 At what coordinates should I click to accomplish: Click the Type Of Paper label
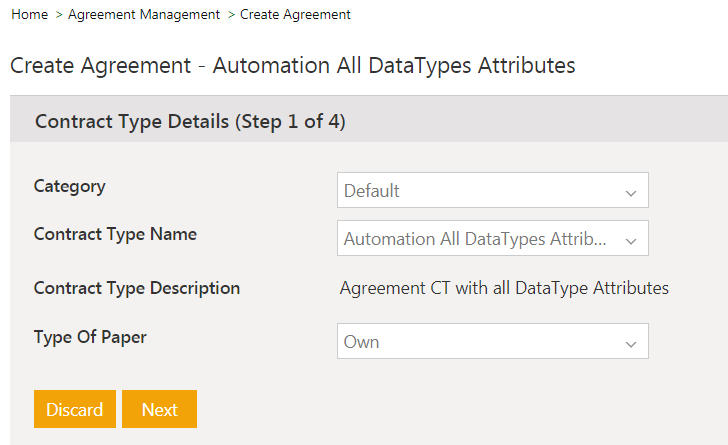90,337
